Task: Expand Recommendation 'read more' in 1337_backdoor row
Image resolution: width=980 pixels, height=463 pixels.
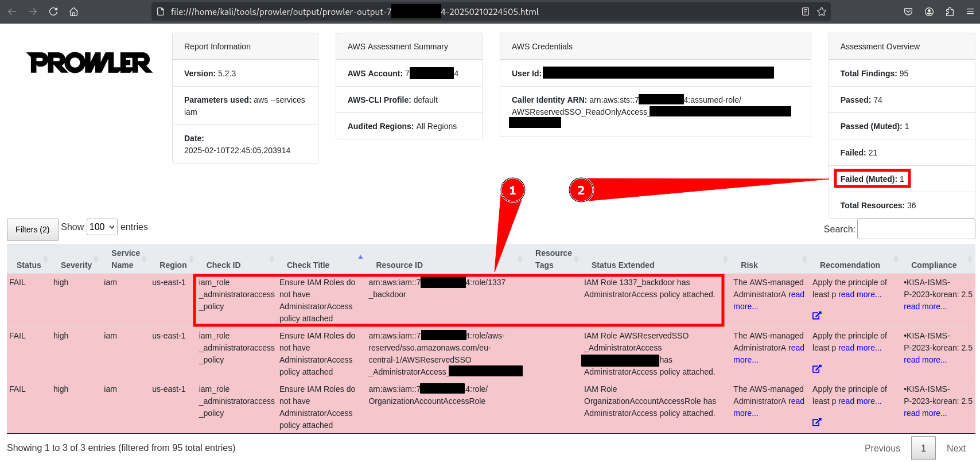Action: pyautogui.click(x=860, y=294)
